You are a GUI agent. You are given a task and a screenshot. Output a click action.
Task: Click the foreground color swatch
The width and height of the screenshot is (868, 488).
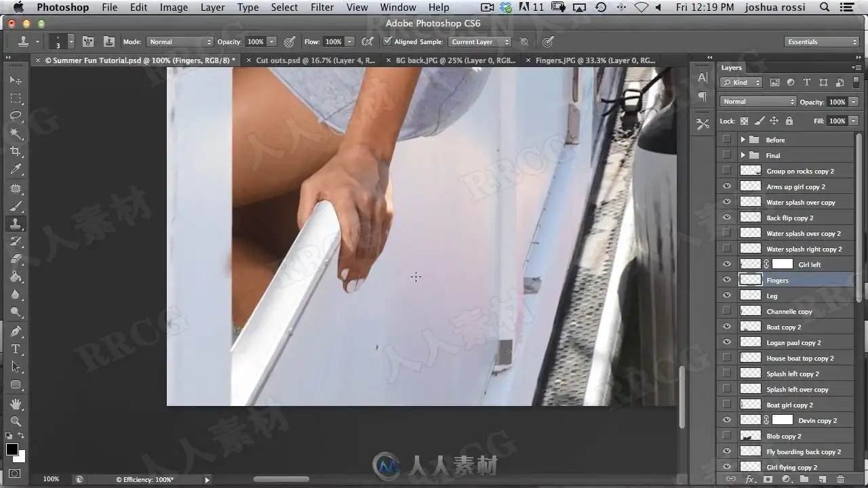(12, 449)
